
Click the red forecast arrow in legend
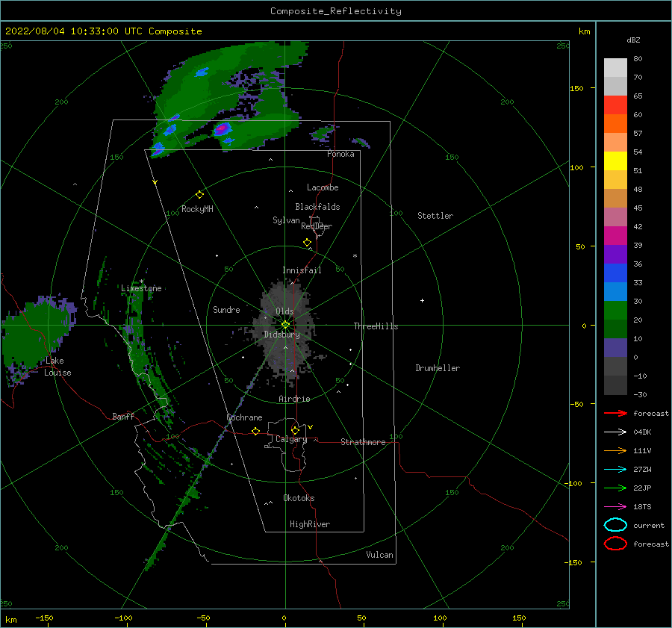point(615,413)
